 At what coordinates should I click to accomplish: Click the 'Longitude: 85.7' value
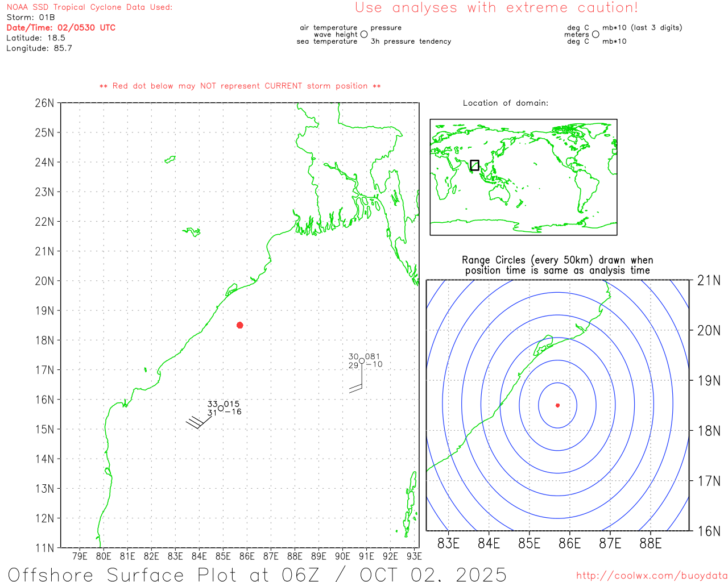[39, 48]
